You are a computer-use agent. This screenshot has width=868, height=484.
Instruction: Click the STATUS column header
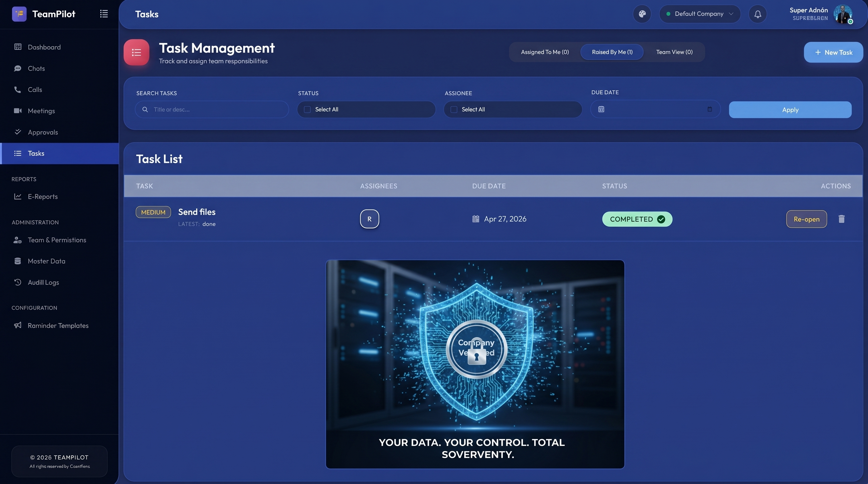[615, 186]
